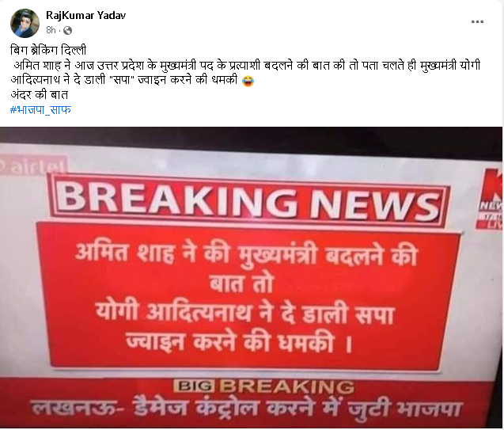Open the 8h post timestamp
504x430 pixels.
pos(51,30)
